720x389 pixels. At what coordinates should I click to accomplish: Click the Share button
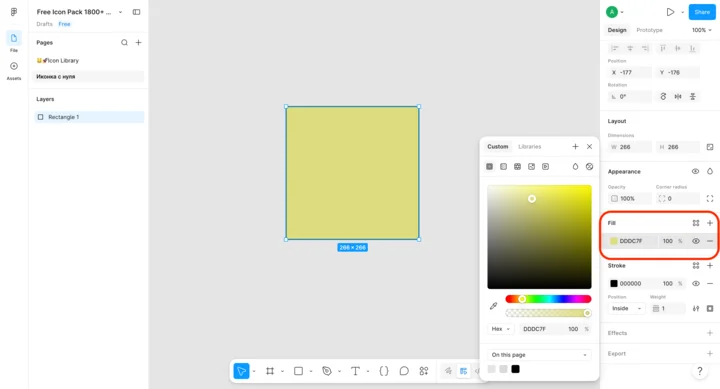pyautogui.click(x=702, y=12)
